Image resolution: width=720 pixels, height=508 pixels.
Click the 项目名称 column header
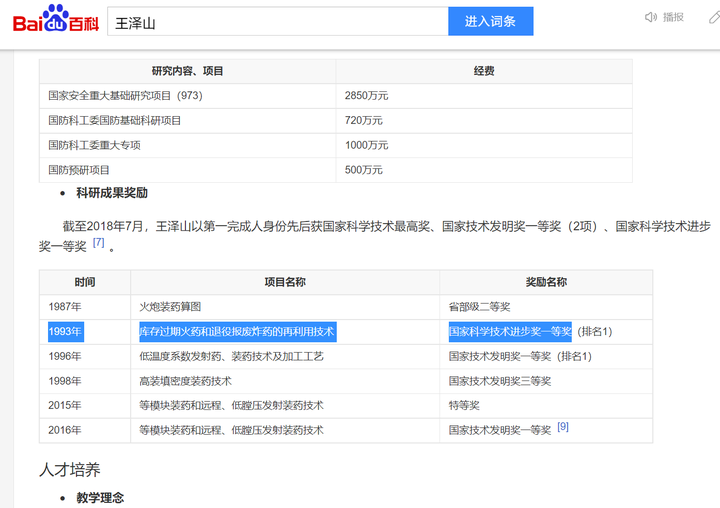tap(285, 282)
